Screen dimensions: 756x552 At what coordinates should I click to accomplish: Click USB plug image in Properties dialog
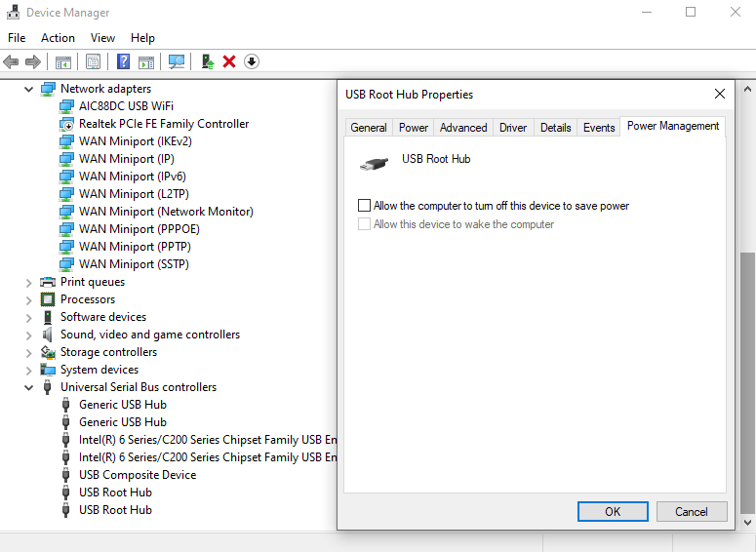[374, 164]
